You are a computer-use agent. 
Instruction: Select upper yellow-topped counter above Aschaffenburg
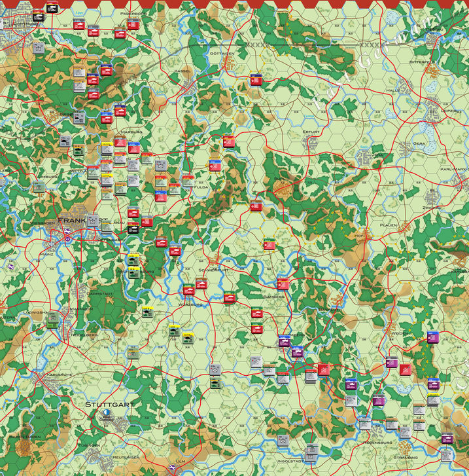(x=133, y=259)
